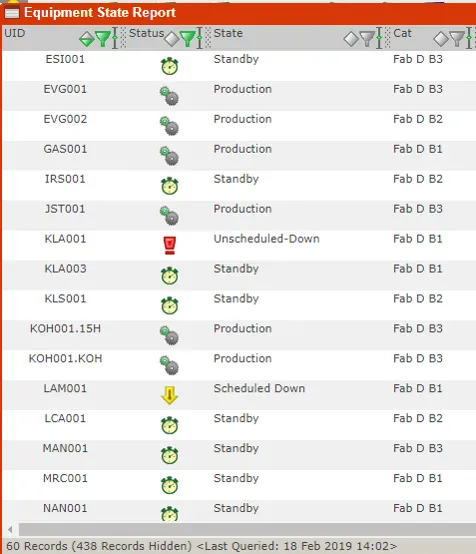Click the yellow Scheduled Down arrow for LAM001
The height and width of the screenshot is (554, 476).
(x=169, y=395)
